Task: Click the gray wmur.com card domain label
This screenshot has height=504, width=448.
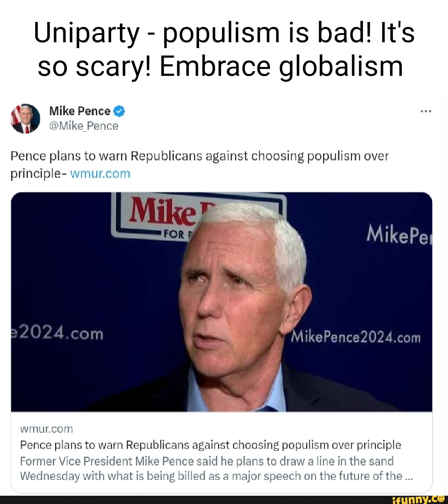Action: coord(46,429)
